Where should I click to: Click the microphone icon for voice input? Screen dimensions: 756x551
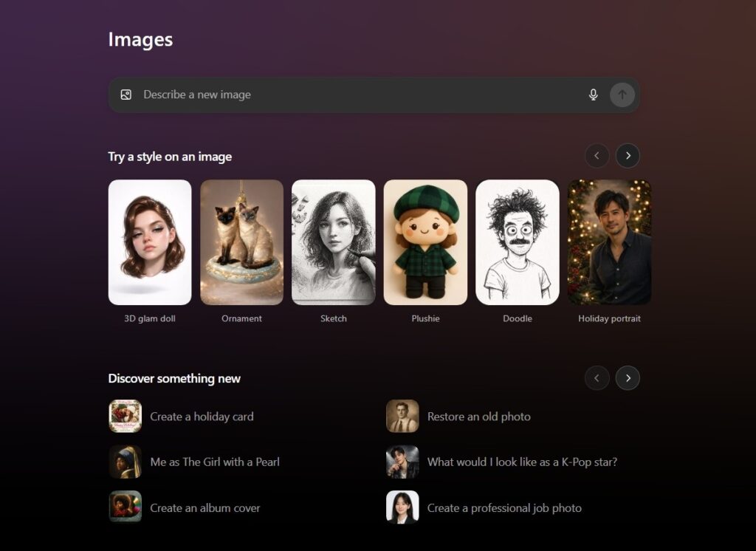594,95
